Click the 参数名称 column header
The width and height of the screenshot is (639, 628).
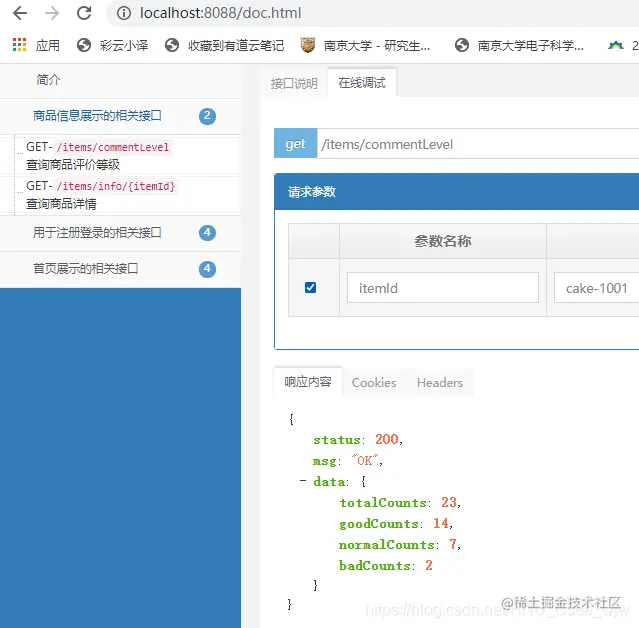(x=443, y=241)
